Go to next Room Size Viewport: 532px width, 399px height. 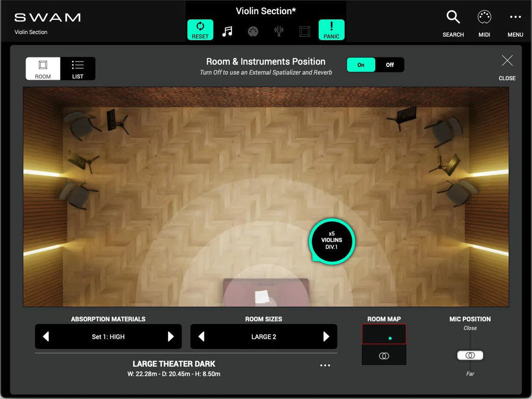tap(326, 337)
